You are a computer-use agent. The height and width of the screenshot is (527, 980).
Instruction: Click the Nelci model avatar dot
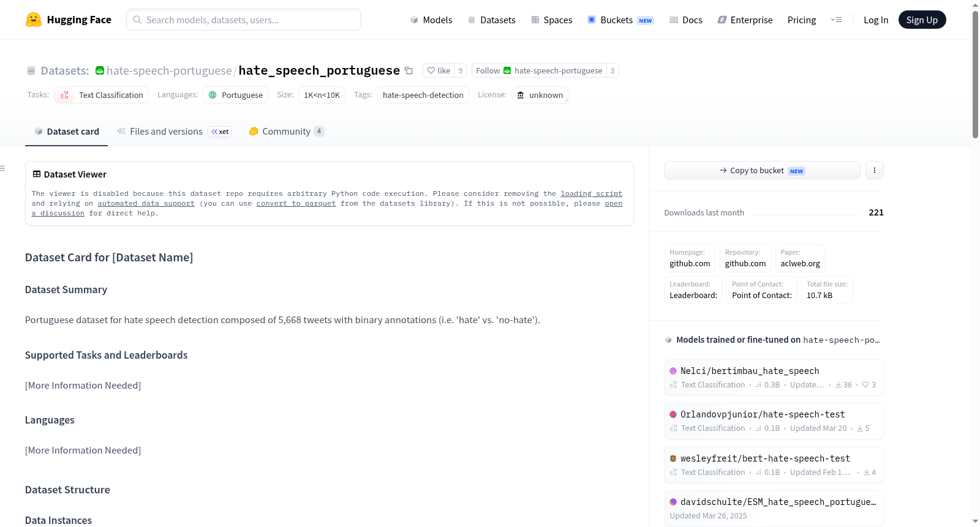[x=673, y=371]
